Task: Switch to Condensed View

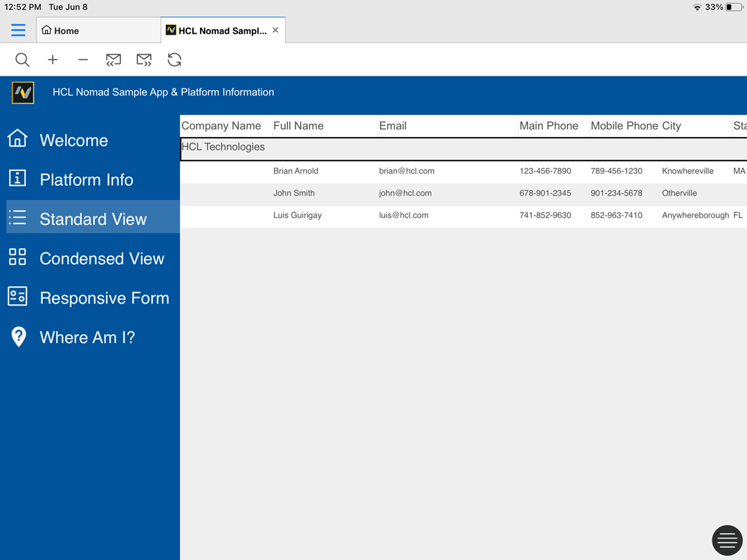Action: [x=102, y=259]
